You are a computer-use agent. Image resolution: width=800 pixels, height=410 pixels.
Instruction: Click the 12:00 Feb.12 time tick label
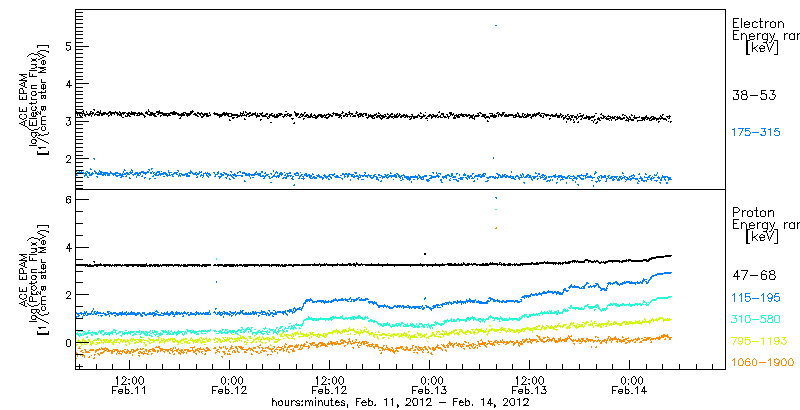(330, 385)
